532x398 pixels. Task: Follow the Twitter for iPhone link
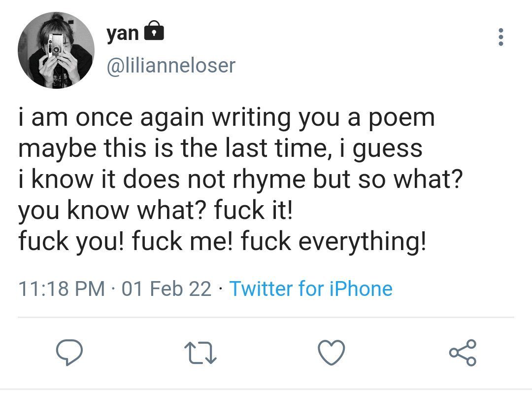point(311,289)
